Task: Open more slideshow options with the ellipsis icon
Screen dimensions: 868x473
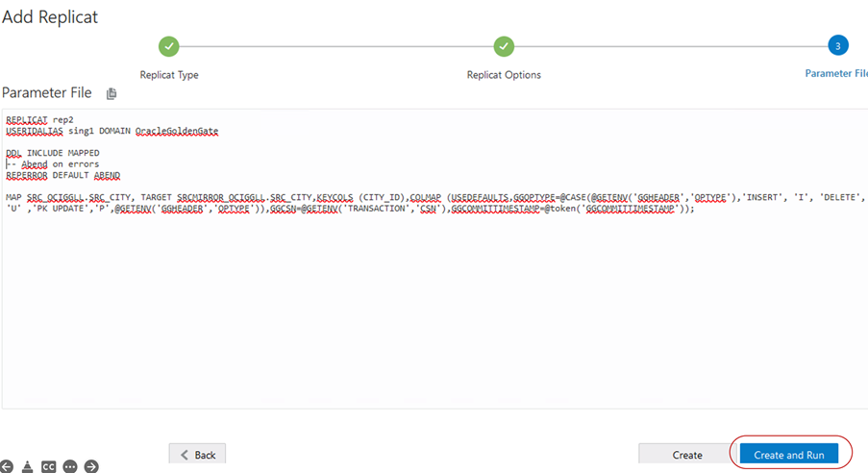Action: (70, 466)
